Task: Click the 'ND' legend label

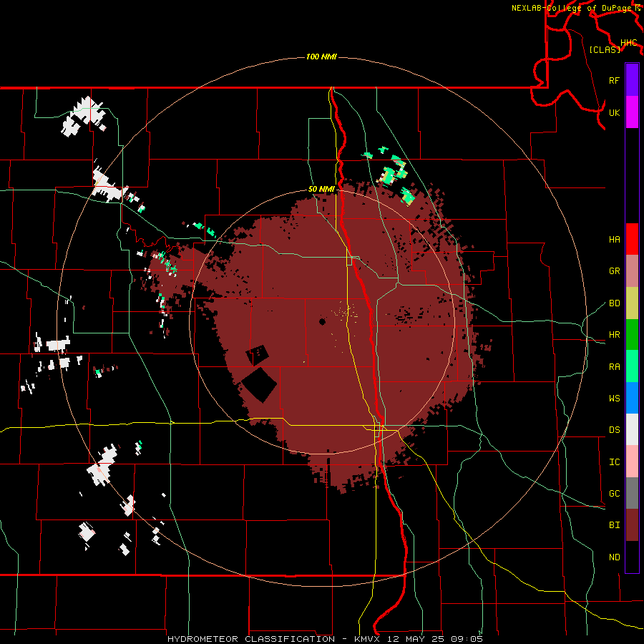Action: [615, 557]
